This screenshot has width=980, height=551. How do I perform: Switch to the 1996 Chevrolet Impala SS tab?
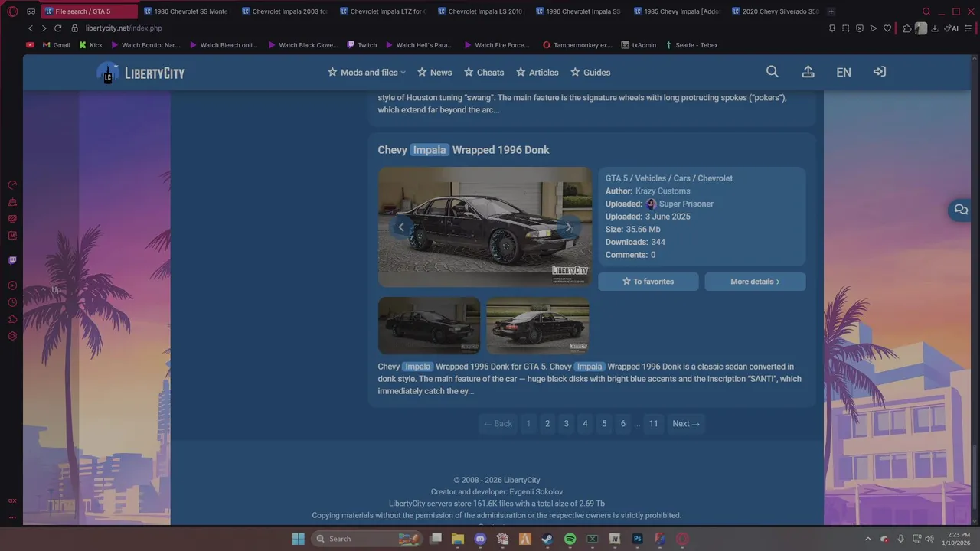[x=579, y=11]
